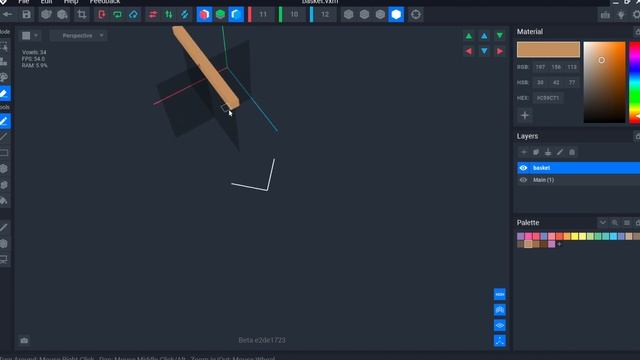Click the orange saturation-brightness color picker square
Screen dimensions: 640x360
604,82
